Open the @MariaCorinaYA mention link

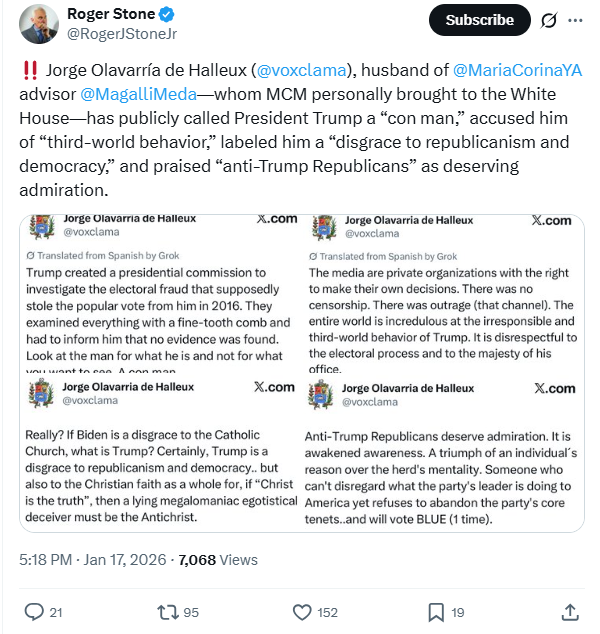point(517,72)
